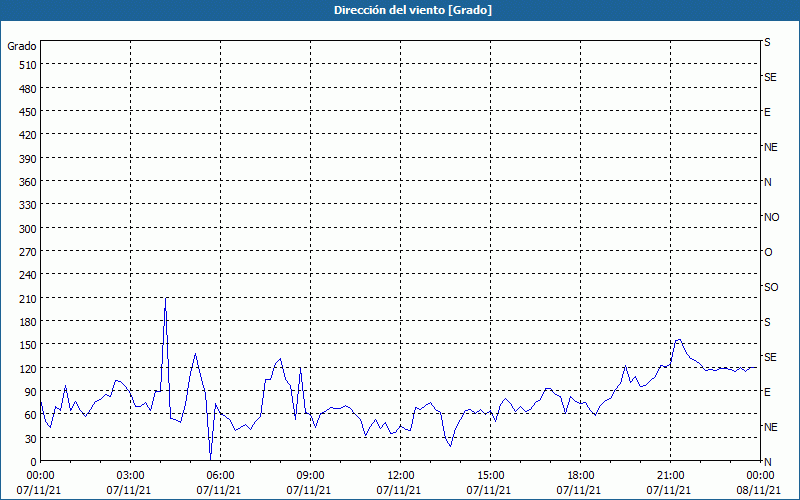Click the 18:00 time label
This screenshot has height=500, width=800.
click(581, 476)
